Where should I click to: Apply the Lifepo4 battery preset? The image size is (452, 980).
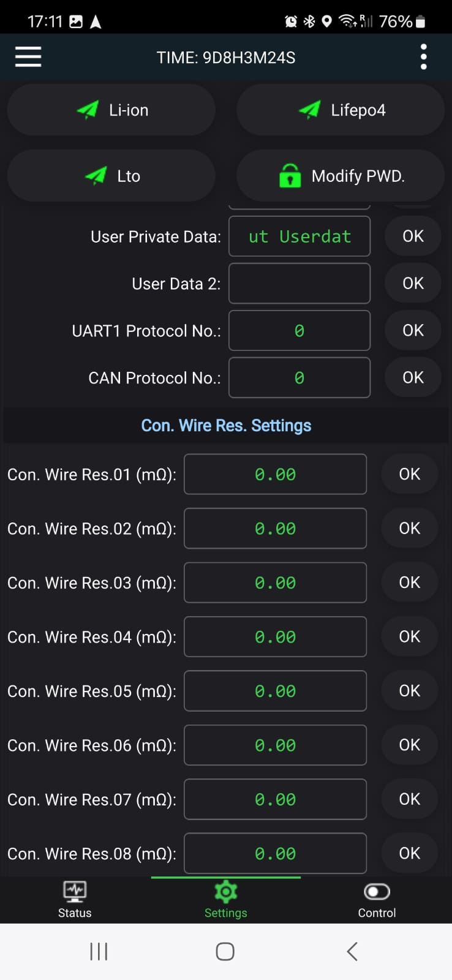[x=341, y=110]
